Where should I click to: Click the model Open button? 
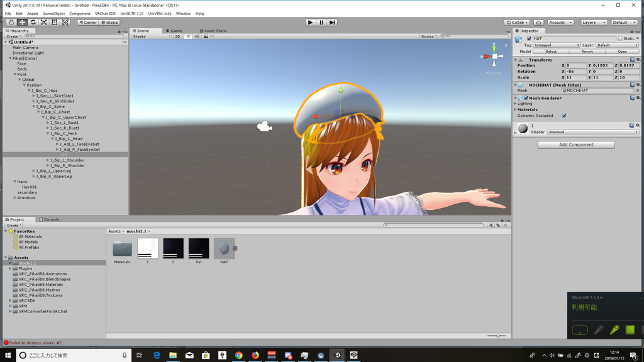pyautogui.click(x=622, y=52)
